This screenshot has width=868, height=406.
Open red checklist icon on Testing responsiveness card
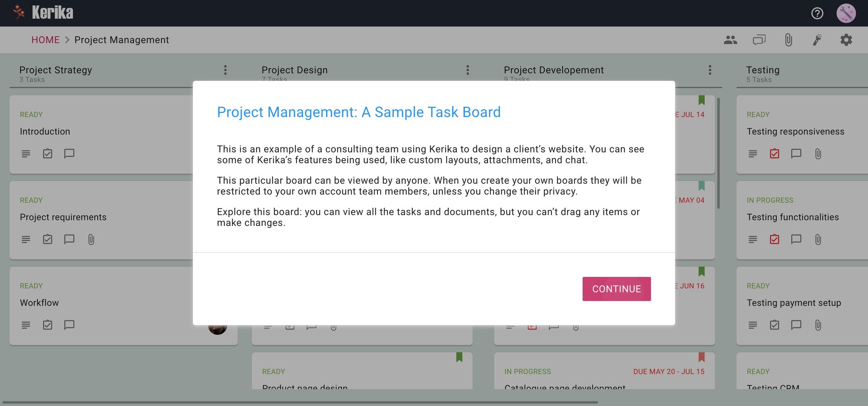[774, 154]
